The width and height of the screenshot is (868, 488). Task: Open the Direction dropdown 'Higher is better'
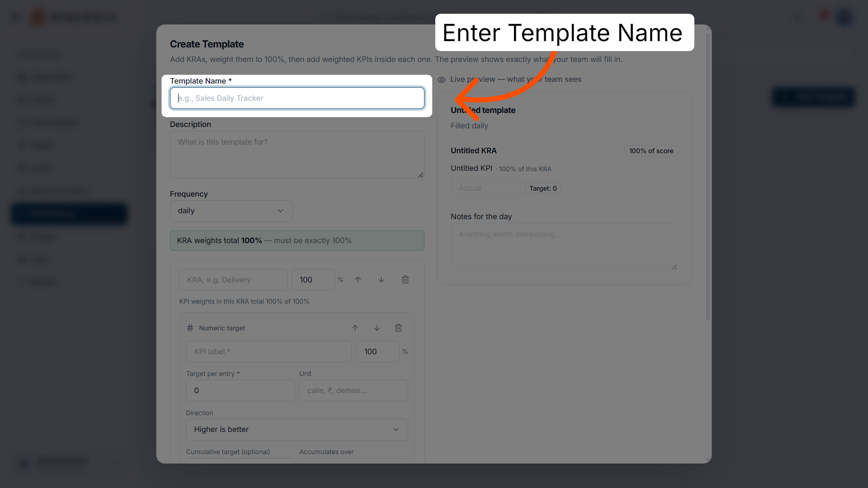pos(297,430)
